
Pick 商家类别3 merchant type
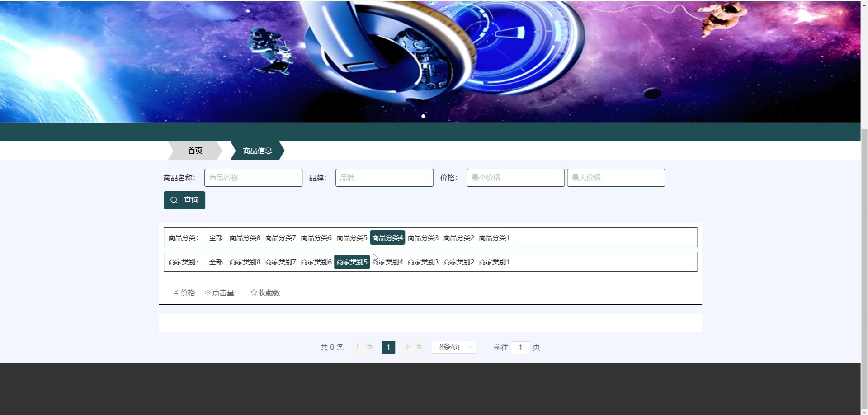point(423,262)
